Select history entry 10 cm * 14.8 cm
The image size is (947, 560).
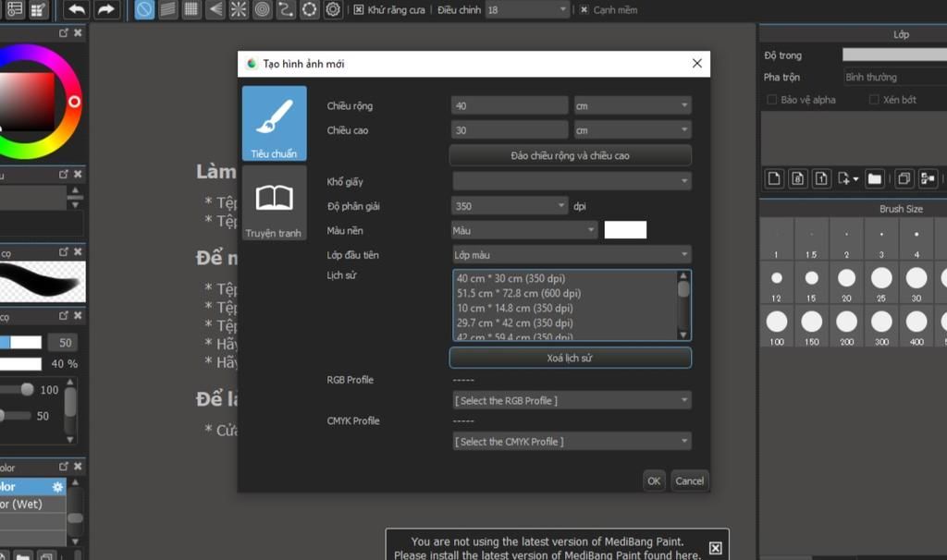(x=514, y=308)
